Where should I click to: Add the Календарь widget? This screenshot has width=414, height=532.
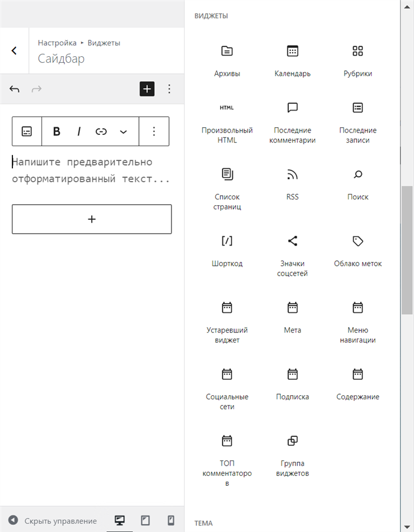point(292,61)
